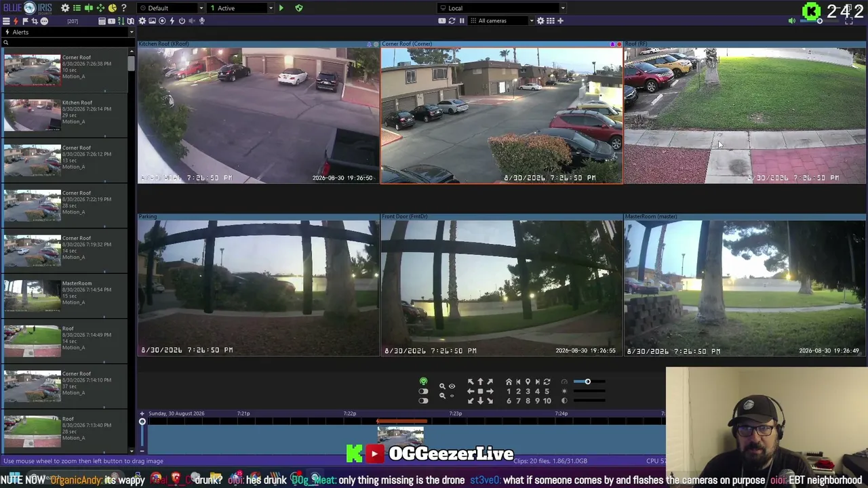Select PTZ preset 8
The height and width of the screenshot is (488, 868).
click(528, 401)
